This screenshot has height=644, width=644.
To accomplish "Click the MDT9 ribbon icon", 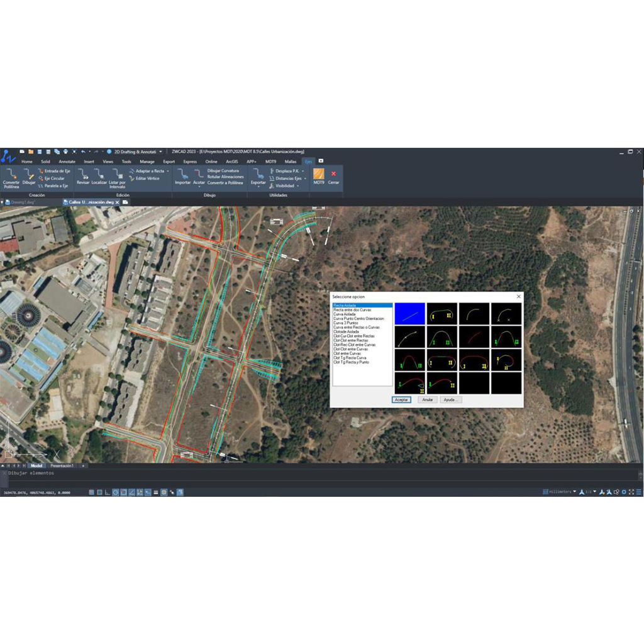I will tap(319, 174).
